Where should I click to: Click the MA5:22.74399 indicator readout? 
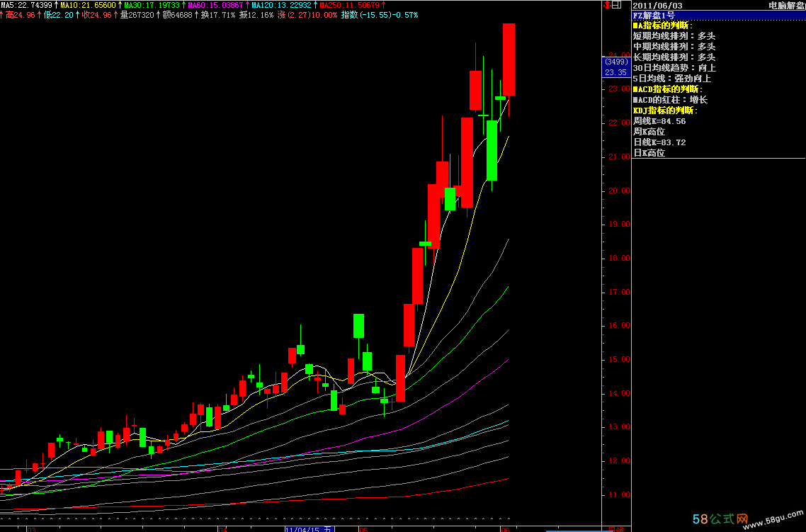[x=25, y=5]
